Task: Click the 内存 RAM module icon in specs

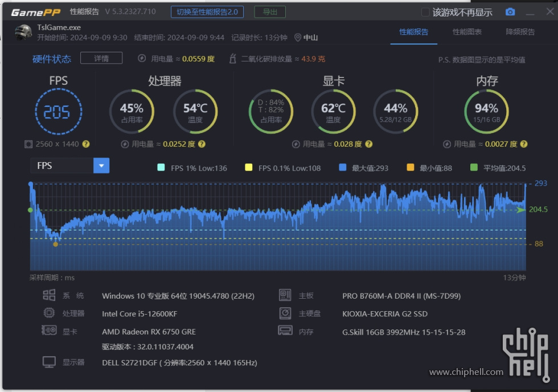Action: click(285, 331)
